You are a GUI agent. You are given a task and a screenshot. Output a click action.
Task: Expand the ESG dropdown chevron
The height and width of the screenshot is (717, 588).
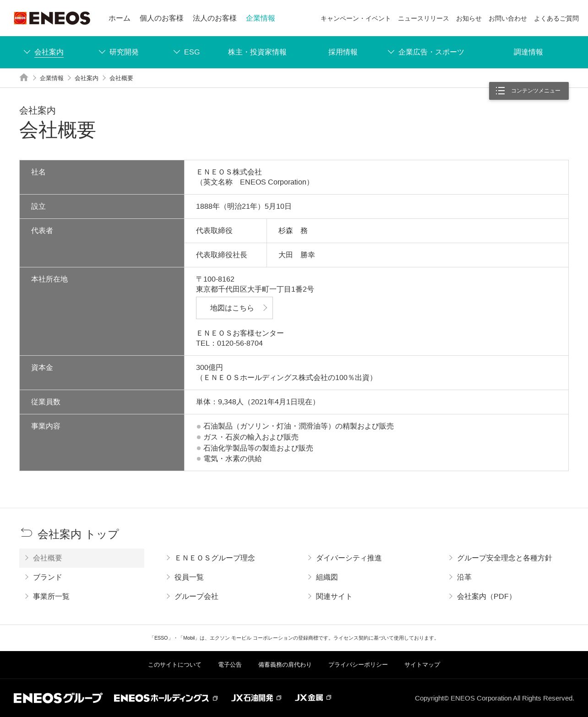pyautogui.click(x=177, y=52)
